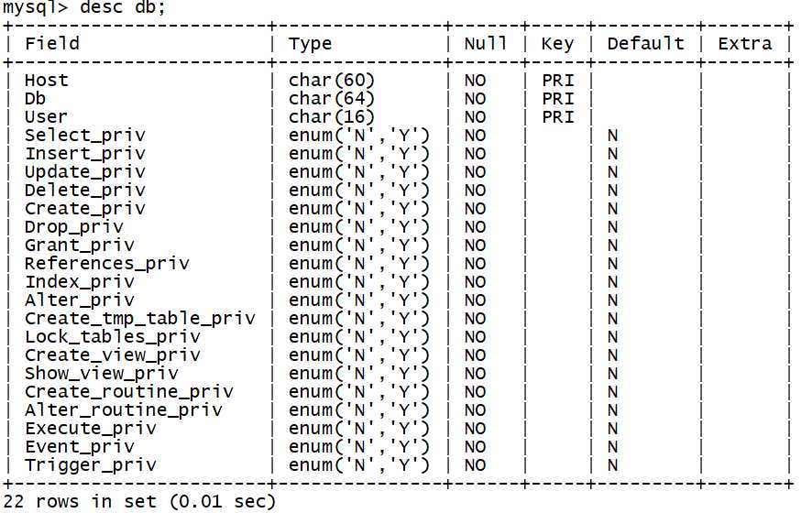
Task: Click the Insert_priv field text
Action: pos(85,154)
